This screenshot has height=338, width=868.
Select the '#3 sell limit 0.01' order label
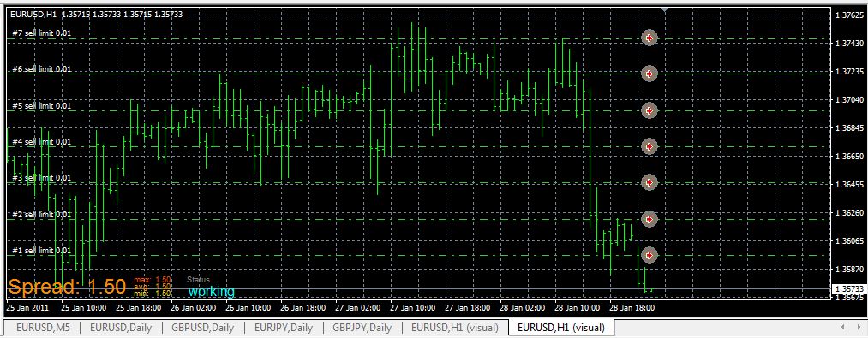click(x=42, y=178)
